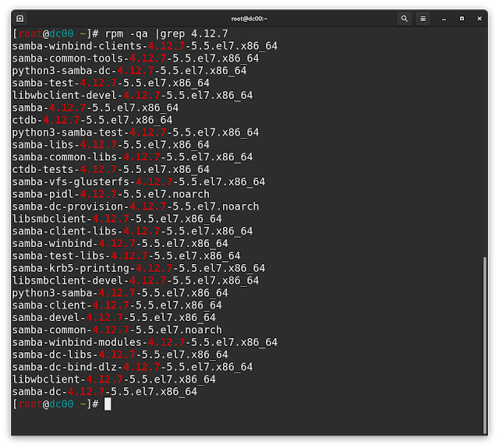Viewport: 499px width, 448px height.
Task: Click the samba-winbind-clients package line
Action: click(x=144, y=46)
